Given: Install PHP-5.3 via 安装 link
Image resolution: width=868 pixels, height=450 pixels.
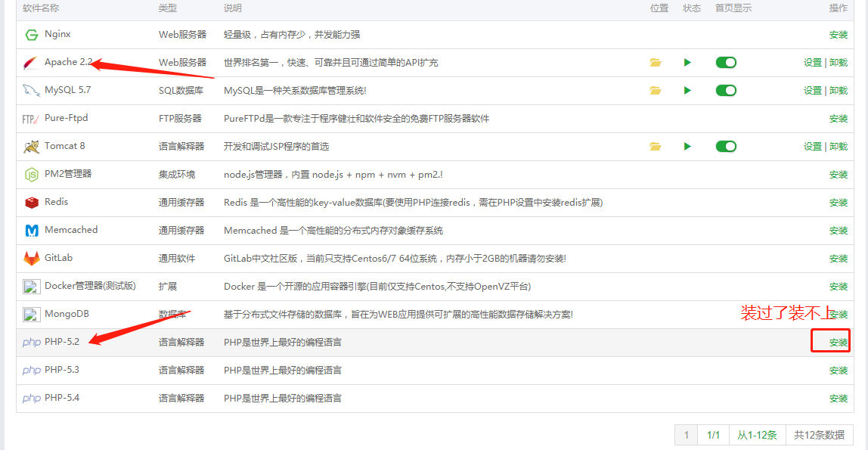Looking at the screenshot, I should coord(838,371).
